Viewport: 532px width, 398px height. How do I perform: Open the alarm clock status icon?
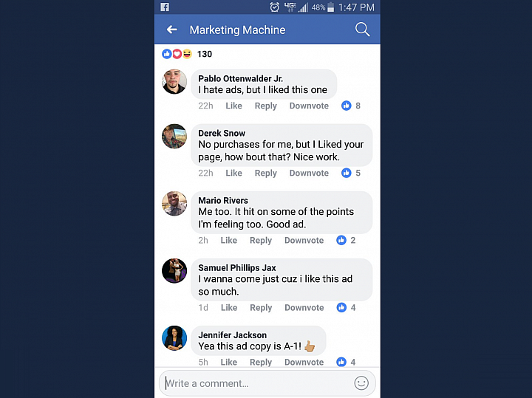[x=274, y=7]
